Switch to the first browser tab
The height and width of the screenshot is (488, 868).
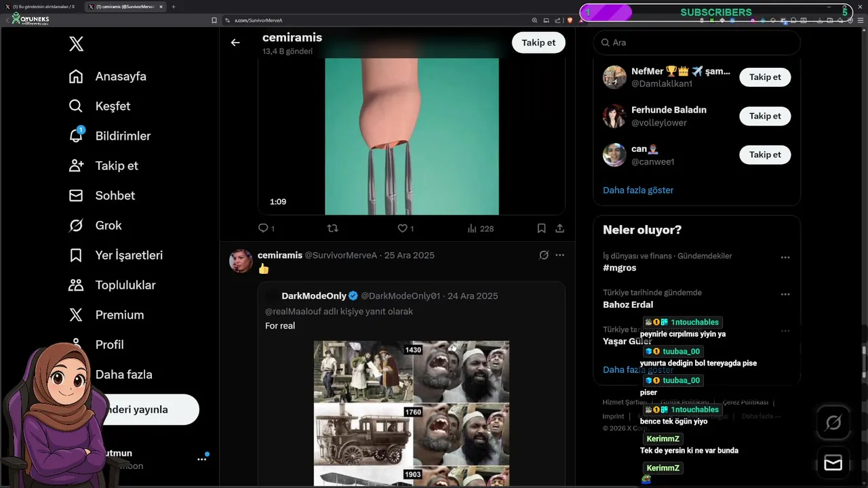point(41,7)
